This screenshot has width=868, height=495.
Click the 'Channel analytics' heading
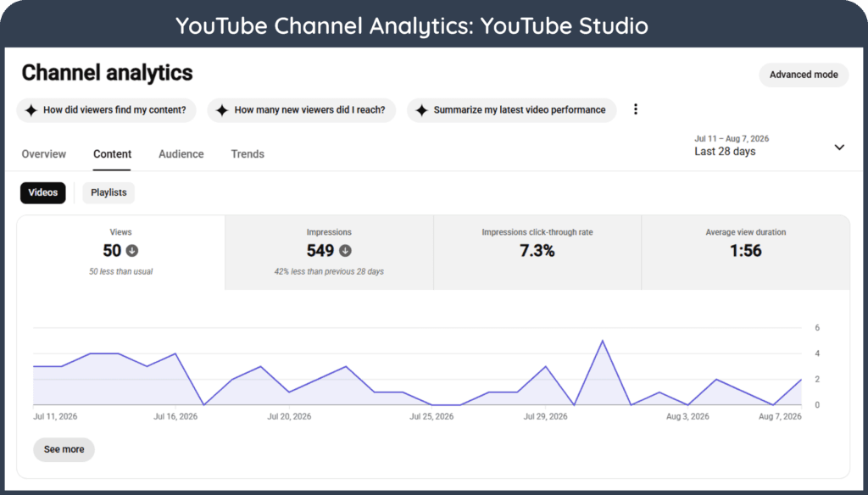point(107,73)
